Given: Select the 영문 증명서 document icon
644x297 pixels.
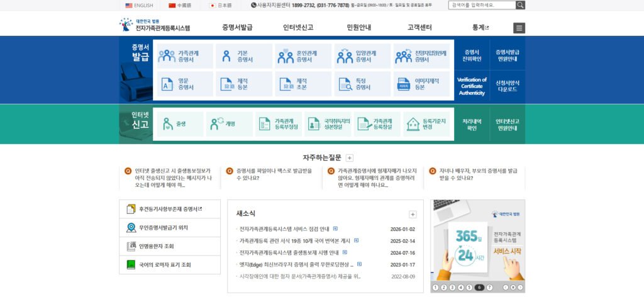Looking at the screenshot, I should tap(167, 84).
